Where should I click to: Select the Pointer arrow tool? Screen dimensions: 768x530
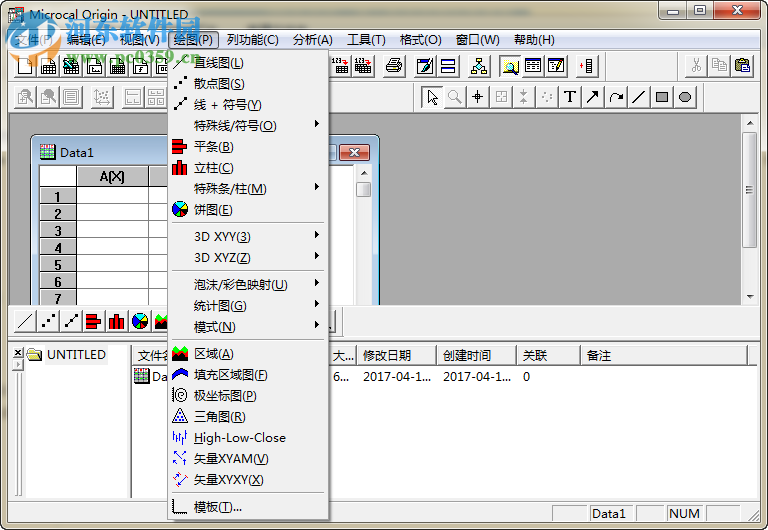point(432,97)
